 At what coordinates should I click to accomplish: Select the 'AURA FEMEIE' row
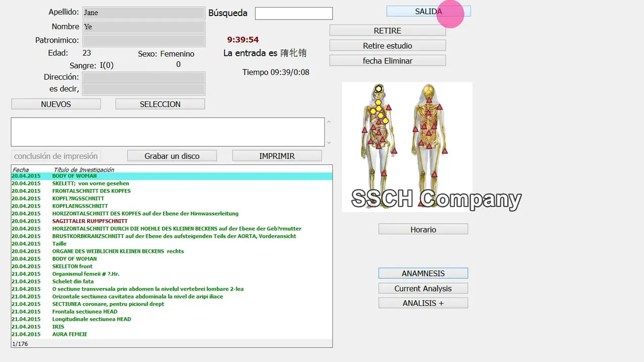pyautogui.click(x=172, y=334)
